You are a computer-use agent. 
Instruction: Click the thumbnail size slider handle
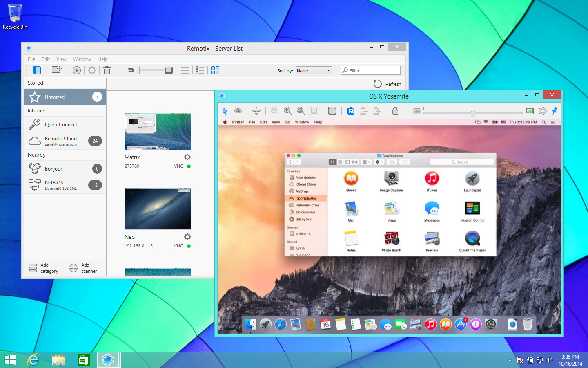coord(138,70)
